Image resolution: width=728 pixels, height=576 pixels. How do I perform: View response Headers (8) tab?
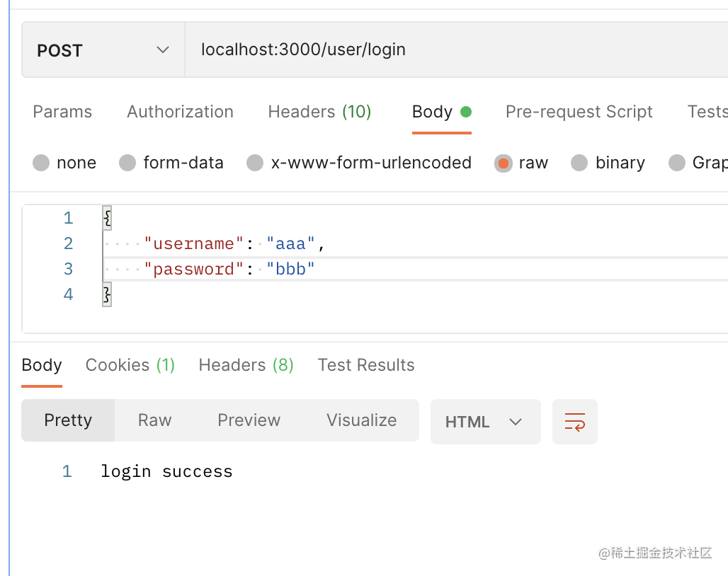[x=246, y=365]
